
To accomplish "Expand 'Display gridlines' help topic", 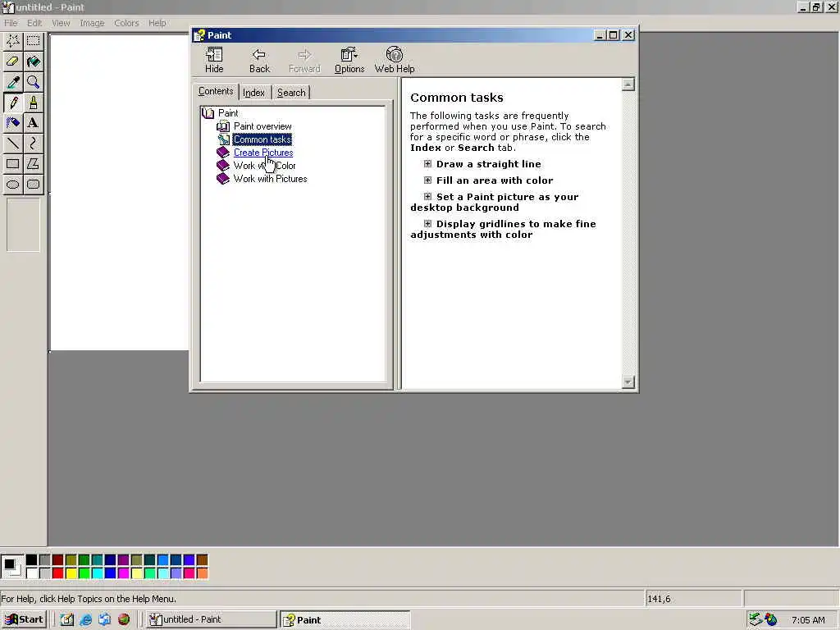I will coord(427,224).
